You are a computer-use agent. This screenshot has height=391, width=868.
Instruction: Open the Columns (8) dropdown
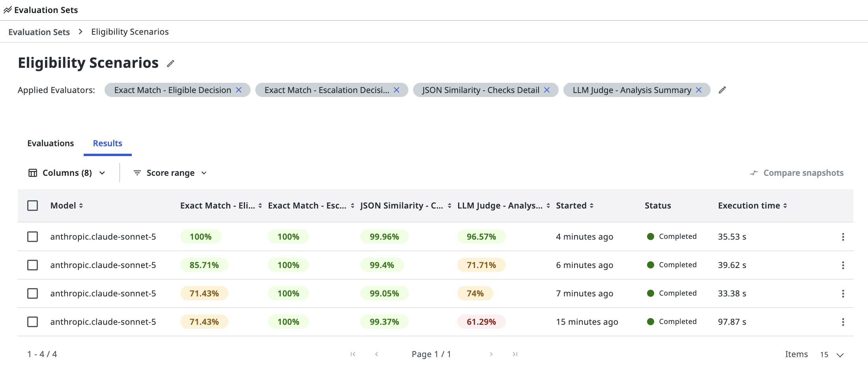pyautogui.click(x=67, y=173)
